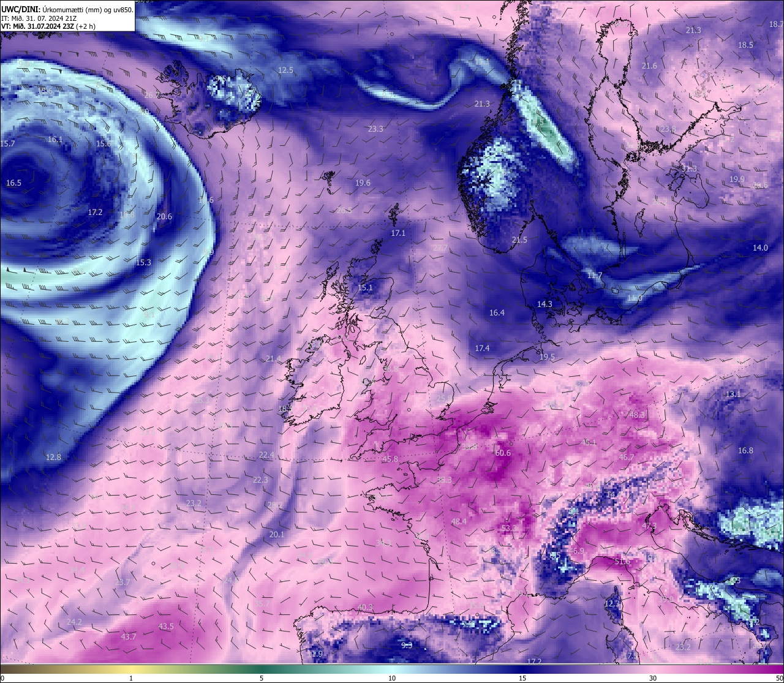Click the 17.1 value near Shetland
Image resolution: width=784 pixels, height=683 pixels.
point(398,233)
